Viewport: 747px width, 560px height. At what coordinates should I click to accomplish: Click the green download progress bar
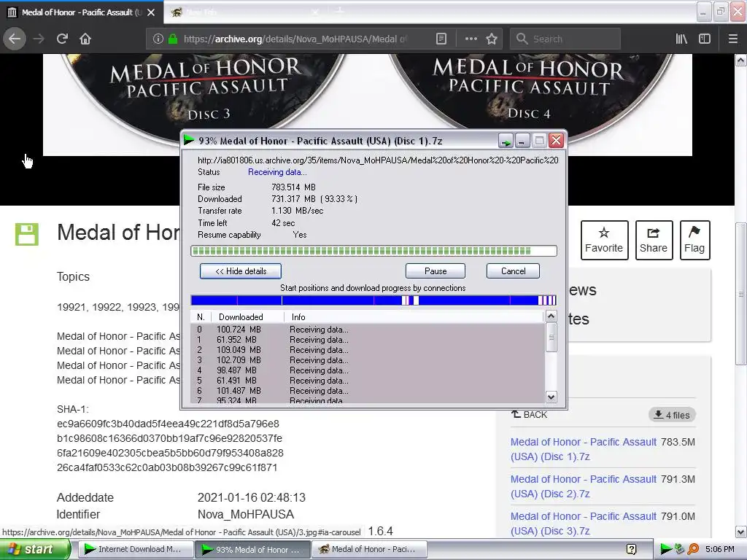373,251
